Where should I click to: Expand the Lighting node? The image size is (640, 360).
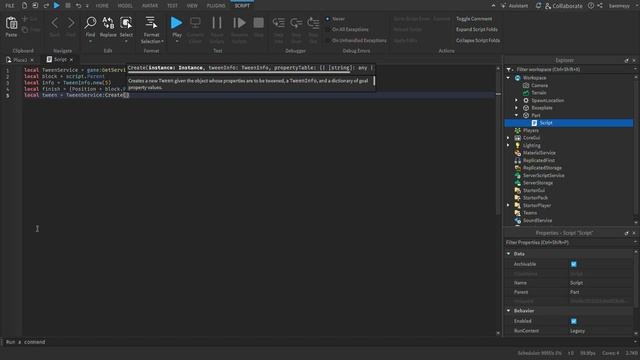click(x=508, y=145)
